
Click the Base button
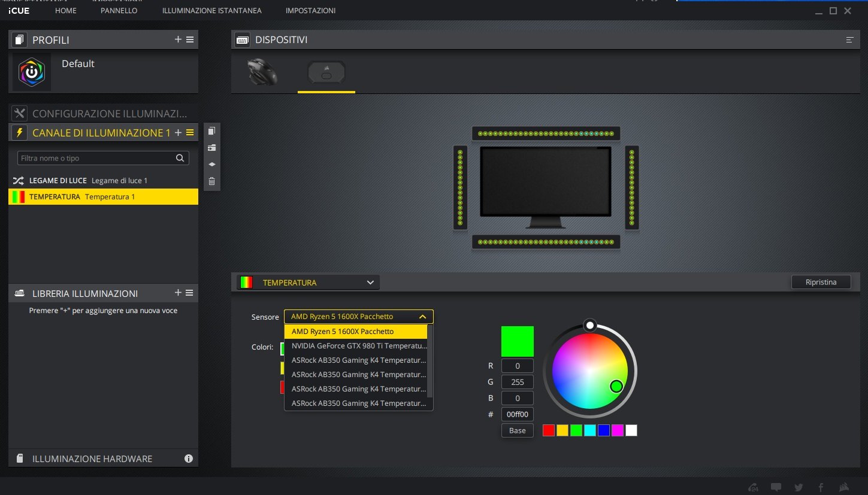(517, 430)
